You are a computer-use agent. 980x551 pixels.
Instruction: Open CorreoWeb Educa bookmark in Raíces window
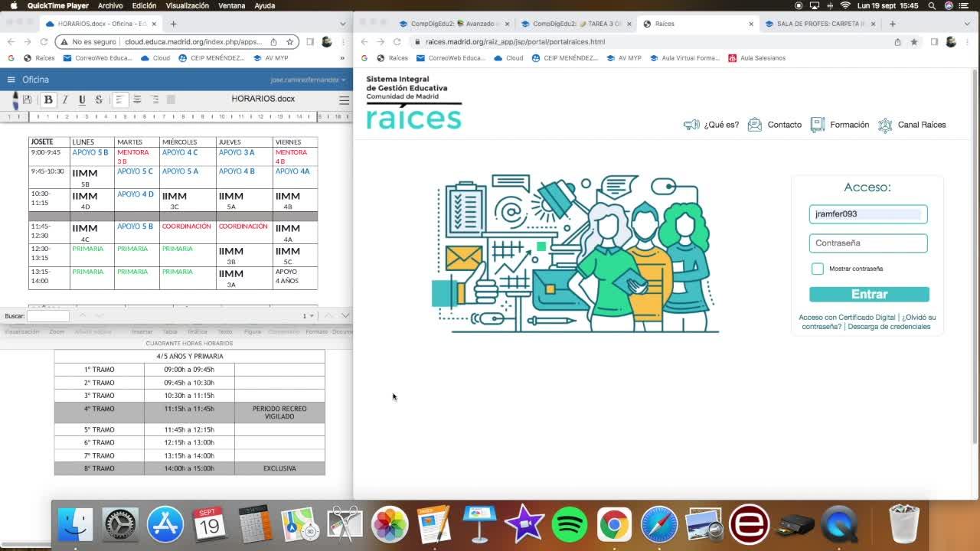(450, 58)
